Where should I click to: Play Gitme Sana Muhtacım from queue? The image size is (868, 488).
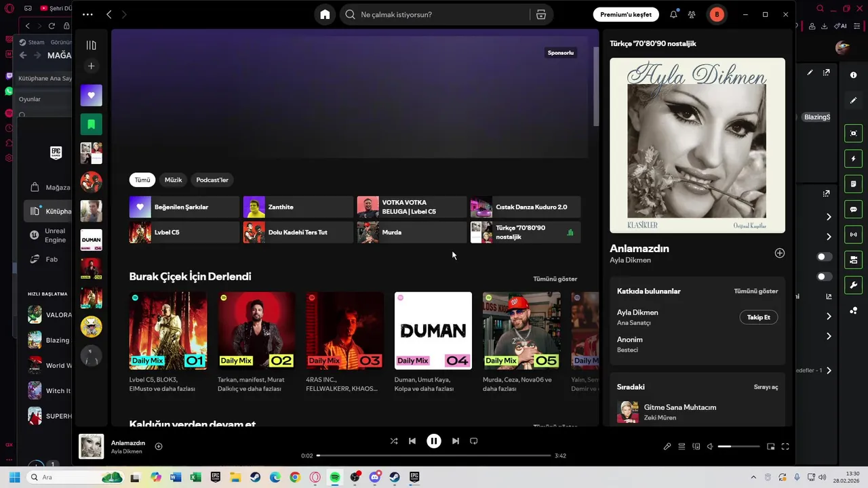click(697, 412)
